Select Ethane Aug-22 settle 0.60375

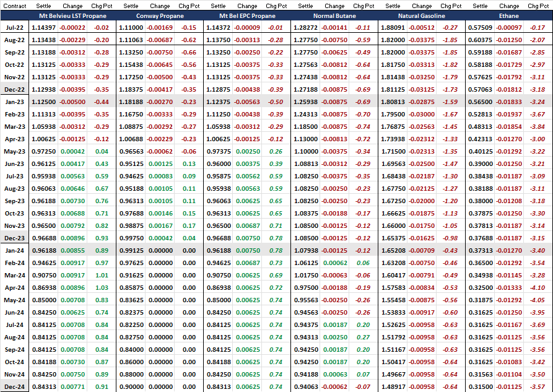tap(480, 40)
